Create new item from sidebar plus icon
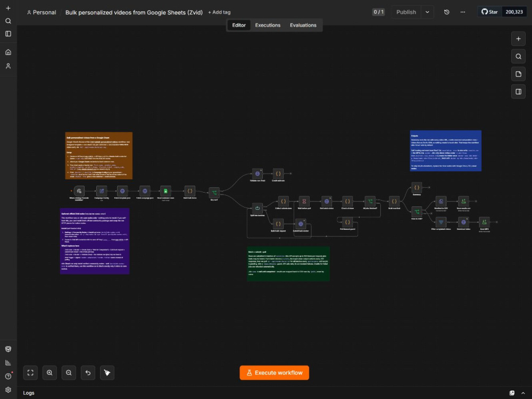The image size is (532, 399). [x=8, y=8]
